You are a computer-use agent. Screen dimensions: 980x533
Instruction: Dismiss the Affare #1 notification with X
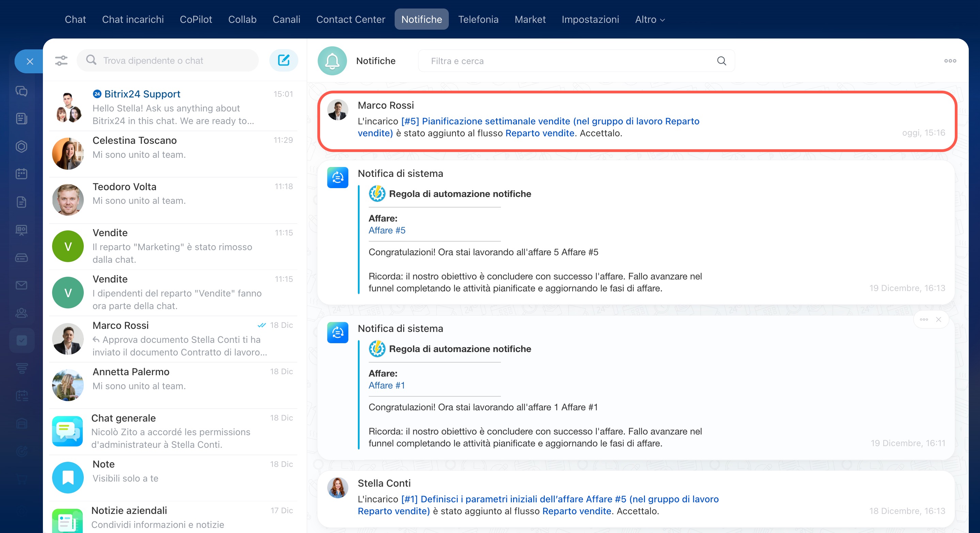click(938, 319)
